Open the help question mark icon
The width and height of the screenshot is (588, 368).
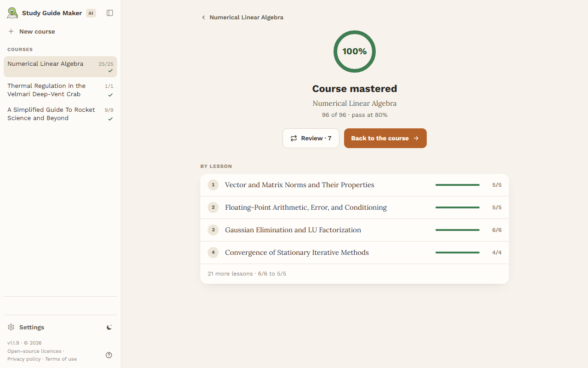tap(109, 355)
